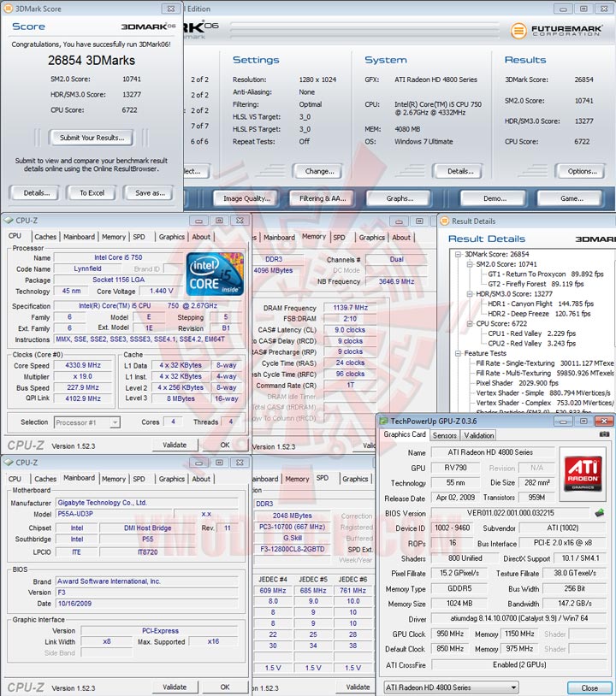The width and height of the screenshot is (616, 696).
Task: Click the ATI CrossFire Enabled (2 GPUs) field
Action: (x=518, y=664)
